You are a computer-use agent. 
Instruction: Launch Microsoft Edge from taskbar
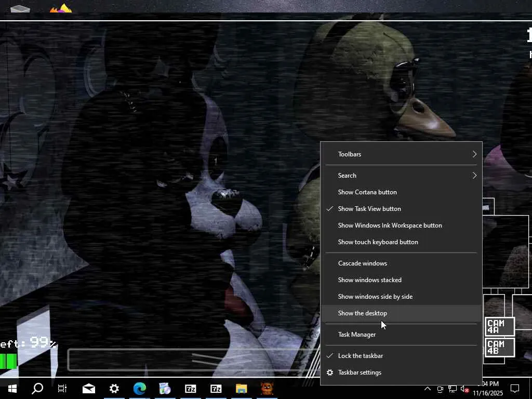pyautogui.click(x=139, y=388)
